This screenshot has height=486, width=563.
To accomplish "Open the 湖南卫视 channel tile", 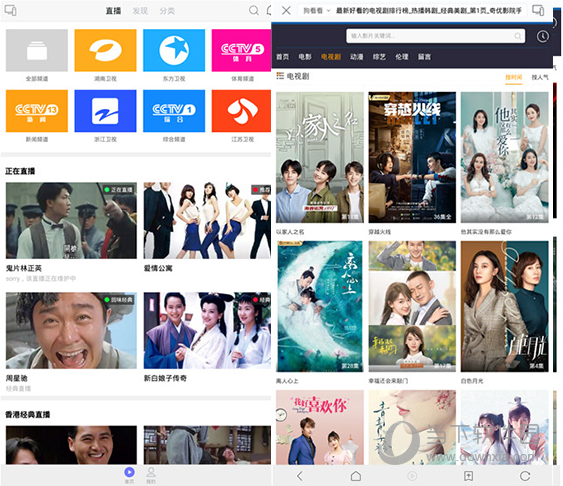I will click(105, 50).
